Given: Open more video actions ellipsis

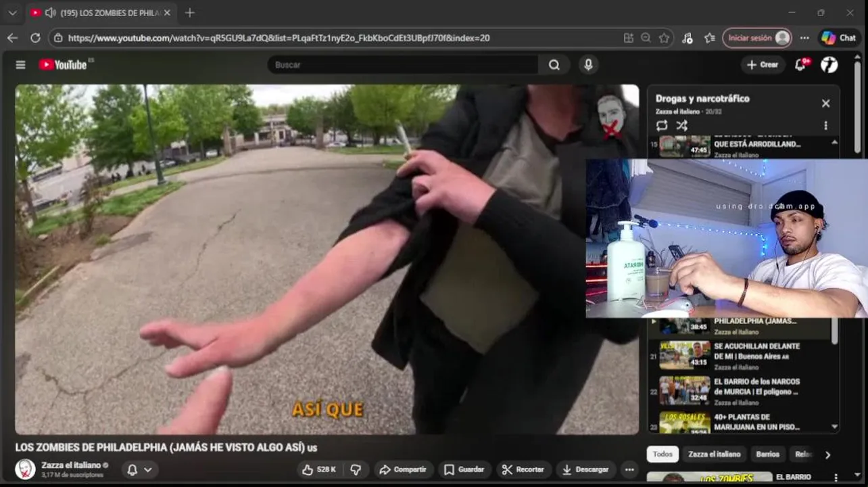Looking at the screenshot, I should click(x=629, y=469).
